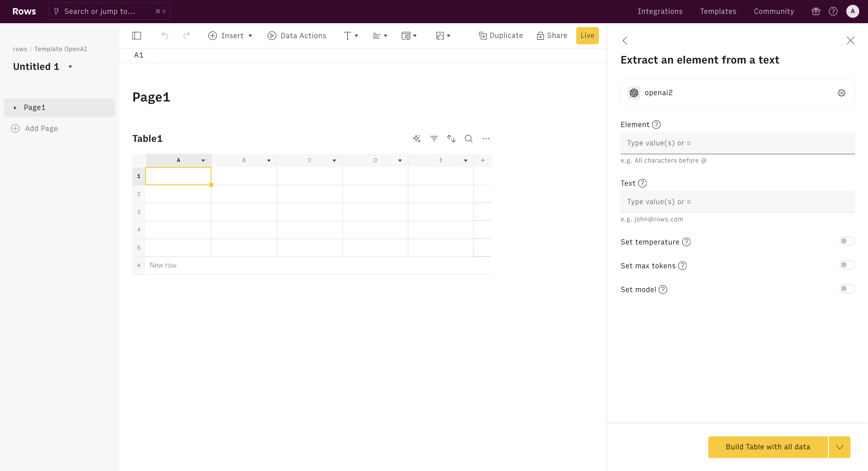Click the Data Actions icon in toolbar
The height and width of the screenshot is (471, 868).
point(271,35)
